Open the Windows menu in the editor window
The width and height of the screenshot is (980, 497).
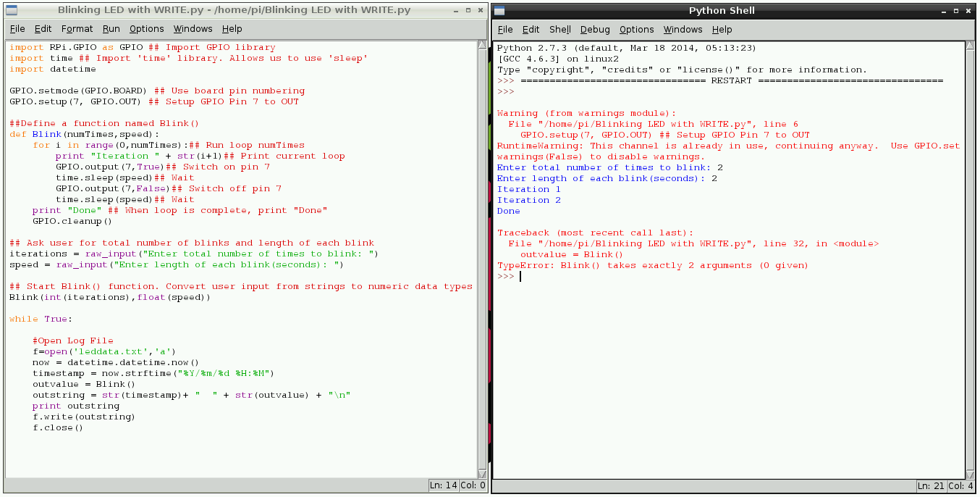coord(193,29)
